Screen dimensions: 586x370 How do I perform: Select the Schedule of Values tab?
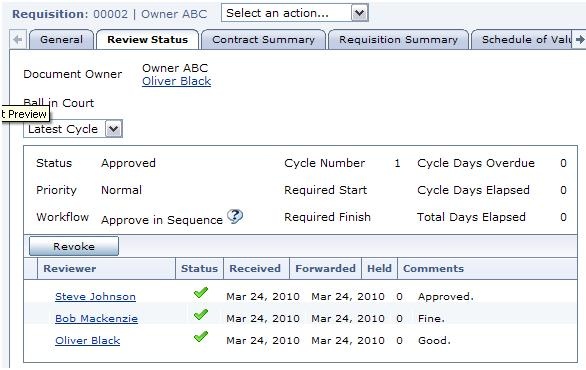(522, 40)
